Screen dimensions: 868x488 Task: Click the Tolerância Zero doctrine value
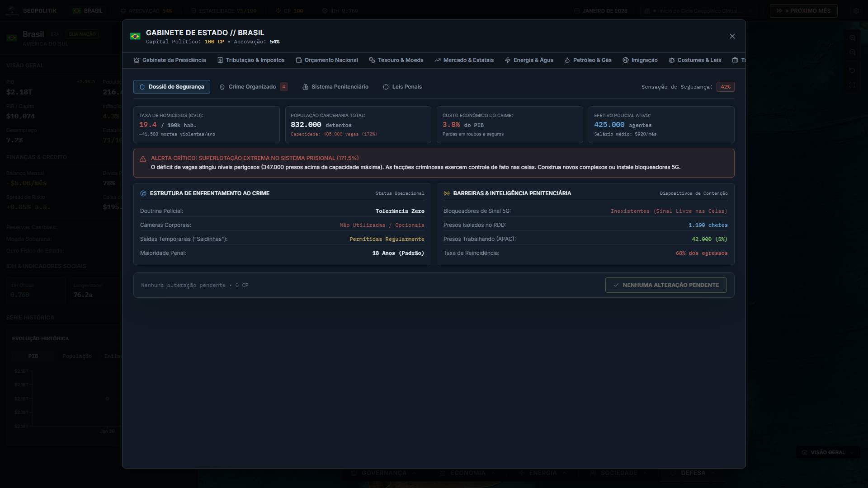point(400,211)
